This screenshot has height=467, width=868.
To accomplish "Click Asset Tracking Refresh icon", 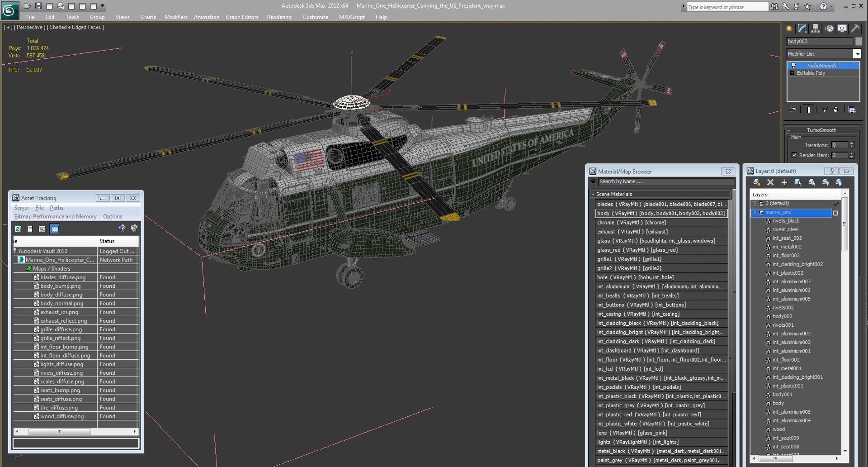I will 18,229.
